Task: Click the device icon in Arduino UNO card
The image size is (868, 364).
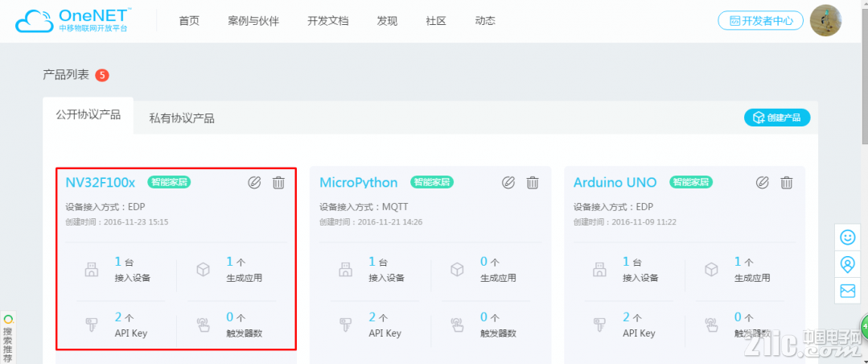Action: (599, 270)
